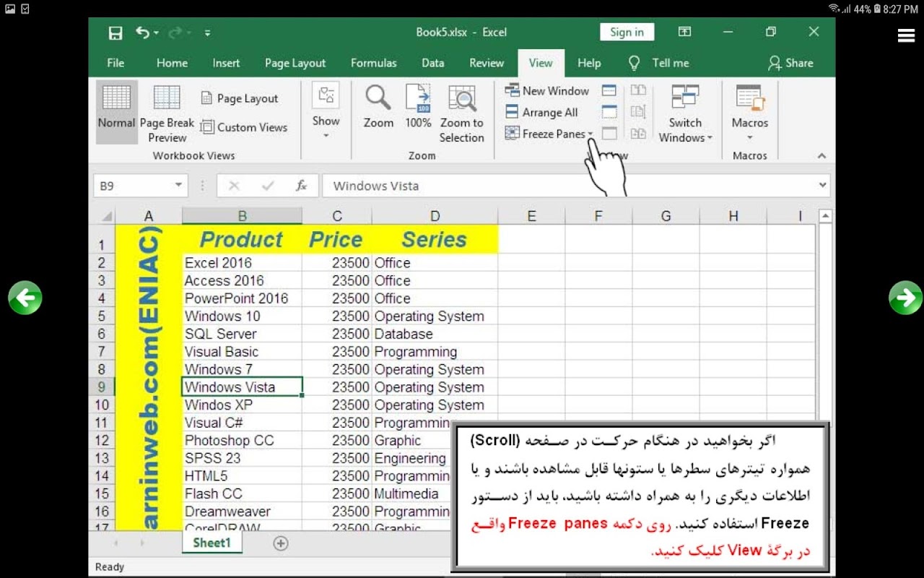
Task: Open the File tab
Action: (x=115, y=63)
